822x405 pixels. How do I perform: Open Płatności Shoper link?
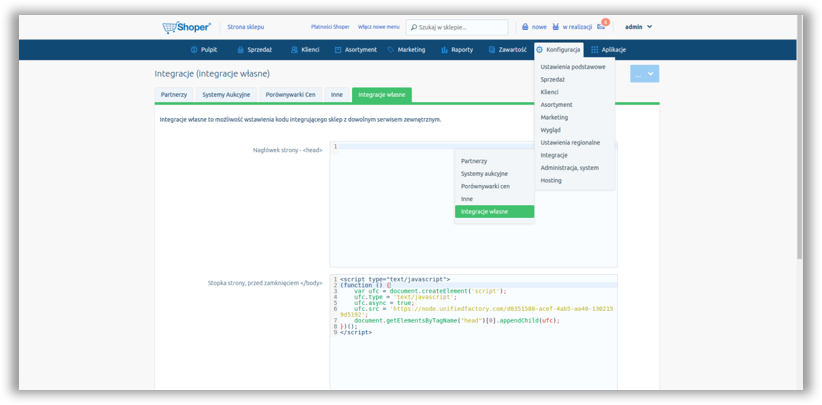[x=330, y=27]
